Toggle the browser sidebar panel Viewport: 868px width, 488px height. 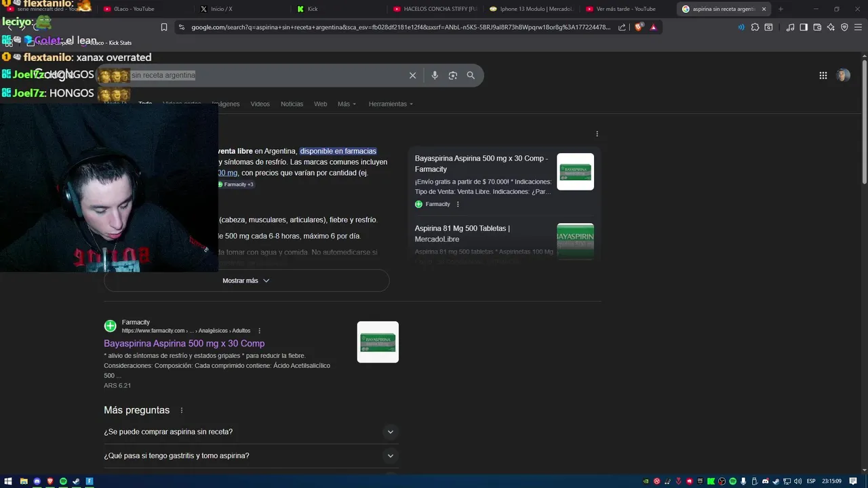tap(804, 27)
